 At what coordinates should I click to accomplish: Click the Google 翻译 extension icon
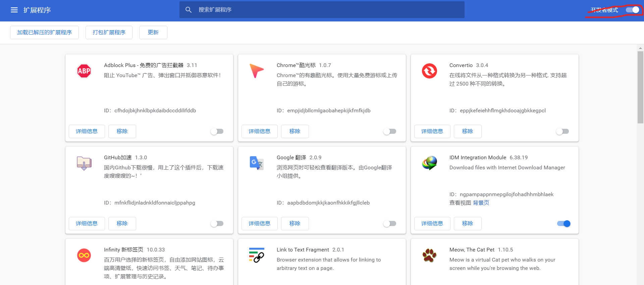click(x=257, y=163)
